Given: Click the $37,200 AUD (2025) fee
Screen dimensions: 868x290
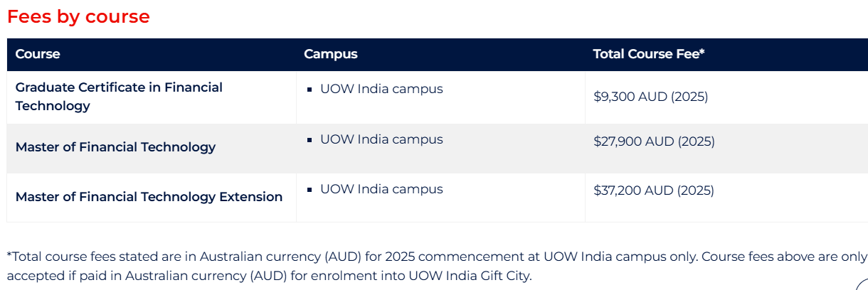Looking at the screenshot, I should (x=654, y=190).
